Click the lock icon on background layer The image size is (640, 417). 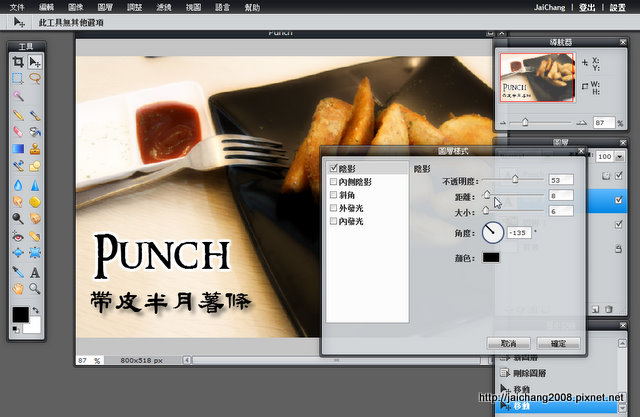pyautogui.click(x=619, y=248)
